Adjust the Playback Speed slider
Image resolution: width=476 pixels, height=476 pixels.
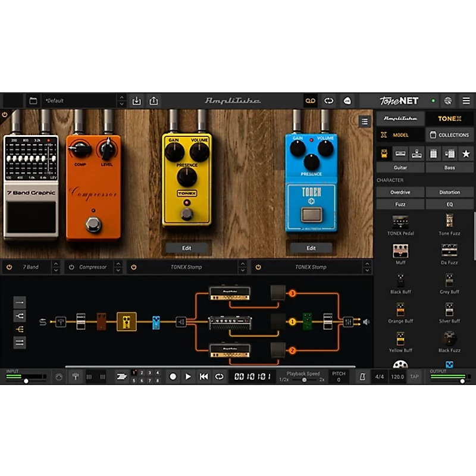304,380
